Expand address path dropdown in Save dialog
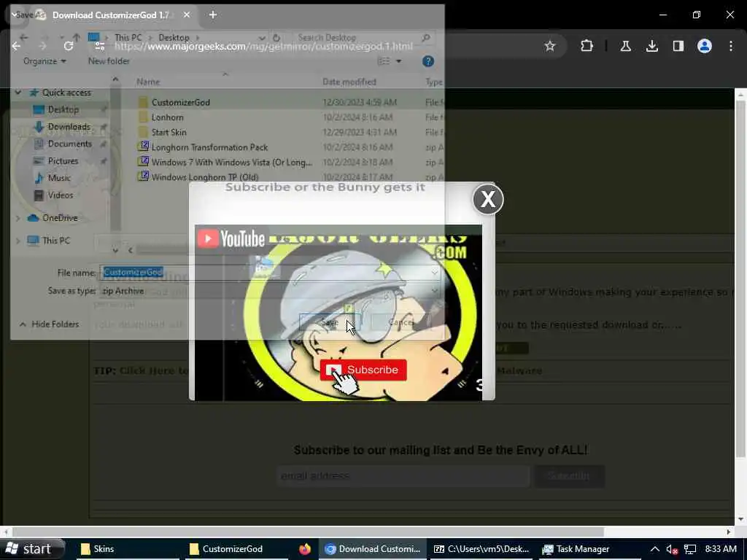 262,38
